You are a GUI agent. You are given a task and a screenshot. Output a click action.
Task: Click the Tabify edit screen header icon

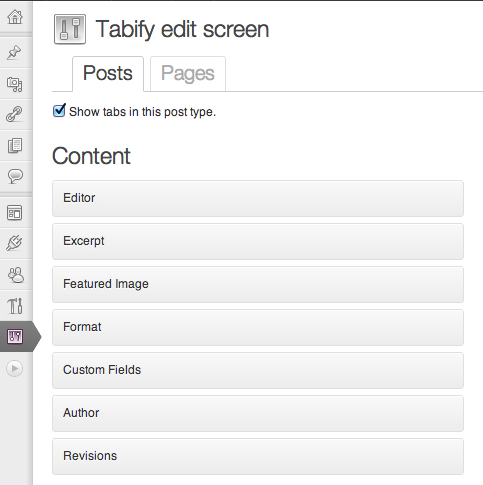tap(70, 29)
